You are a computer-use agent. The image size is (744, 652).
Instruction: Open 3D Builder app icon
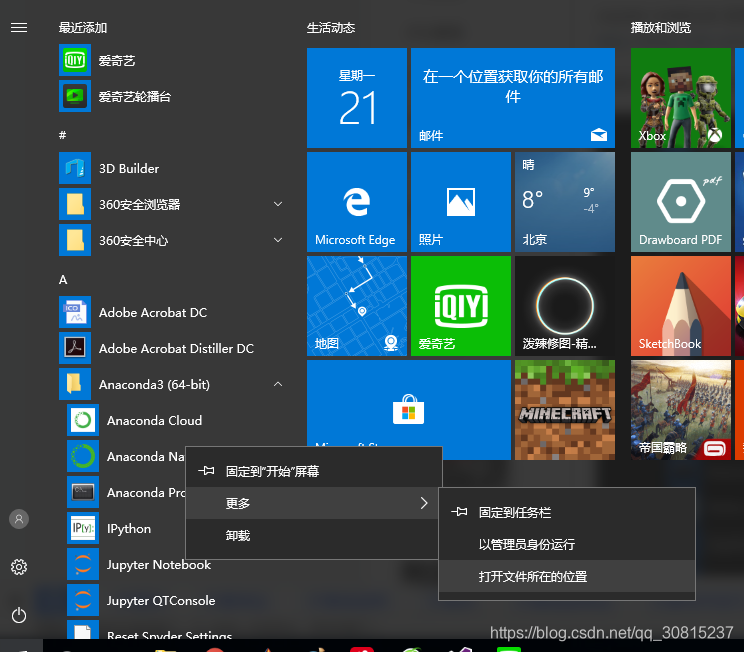(75, 168)
